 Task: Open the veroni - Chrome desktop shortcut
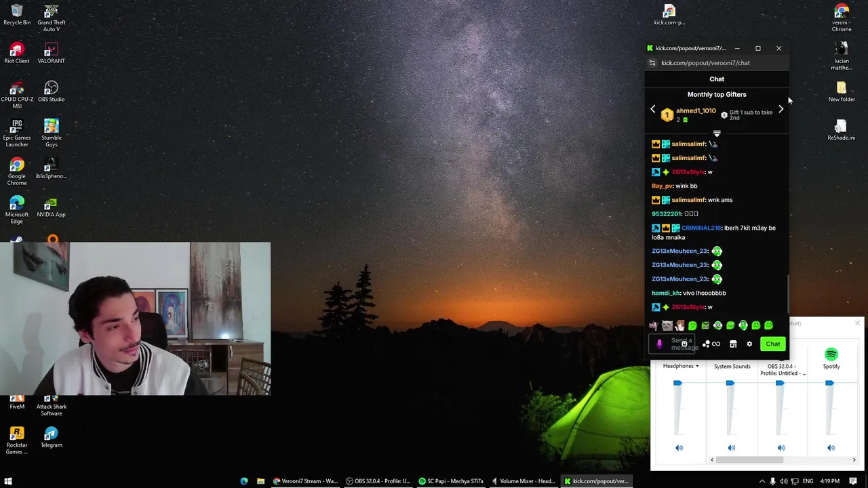point(842,18)
